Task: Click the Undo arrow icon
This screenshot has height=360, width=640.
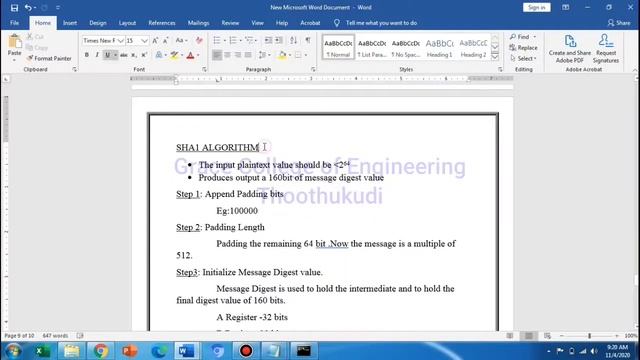Action: (27, 8)
